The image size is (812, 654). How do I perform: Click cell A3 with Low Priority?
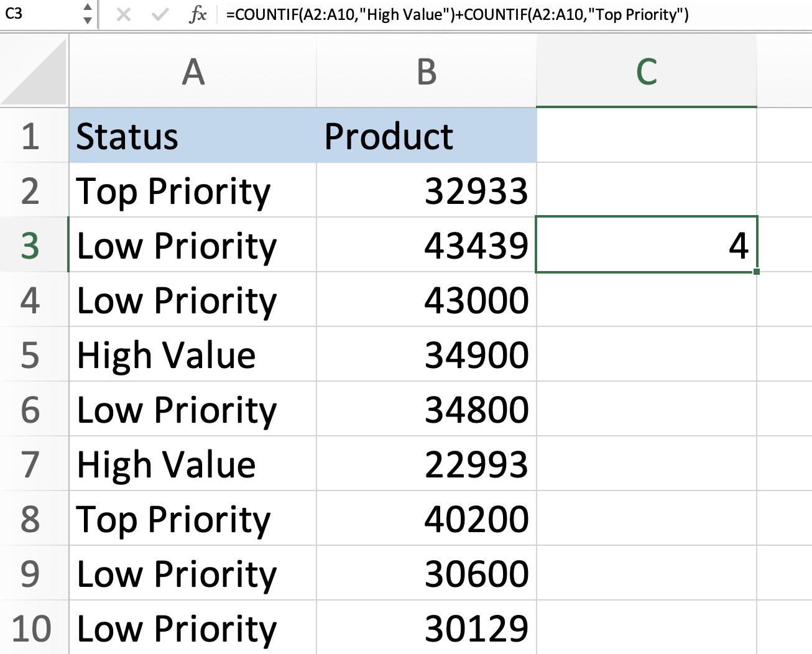(x=193, y=245)
